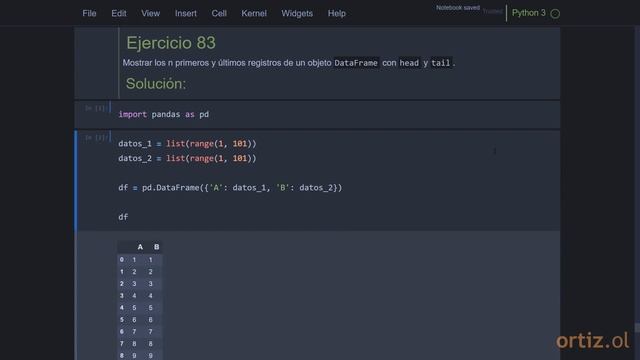Select the Solución: heading
Image resolution: width=640 pixels, height=360 pixels.
[156, 84]
